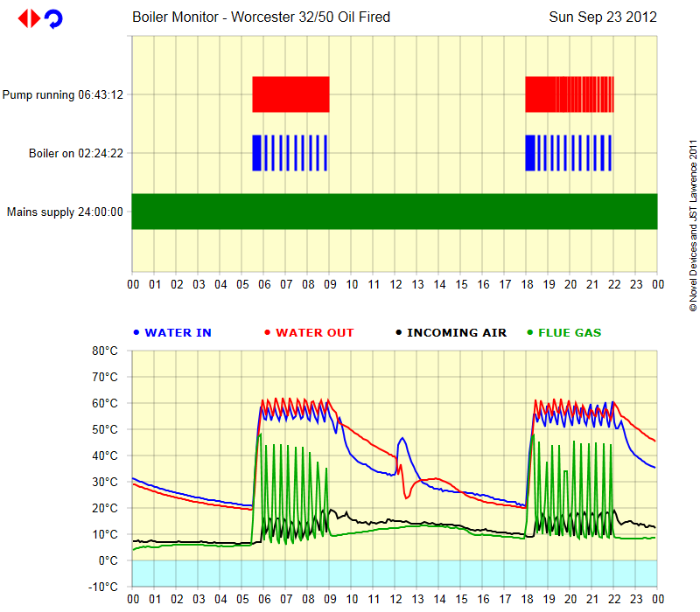This screenshot has width=700, height=612.
Task: Select the Mains supply 24:00:00 label
Action: 65,212
